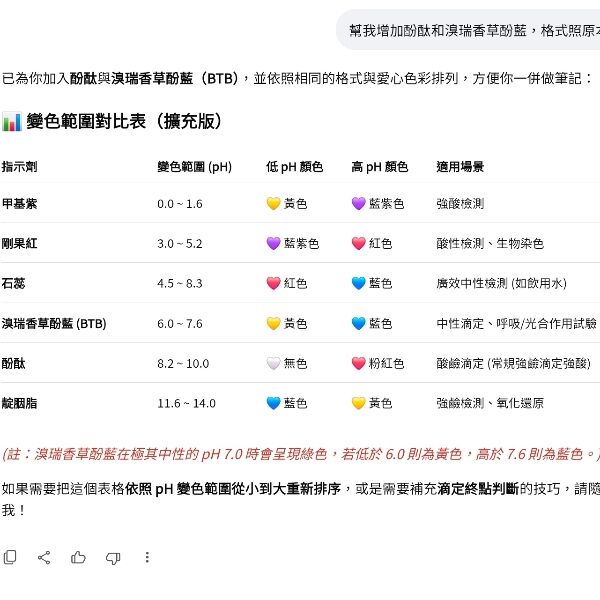The image size is (600, 600).
Task: Click the 甲基紫 indicator name
Action: [x=20, y=204]
